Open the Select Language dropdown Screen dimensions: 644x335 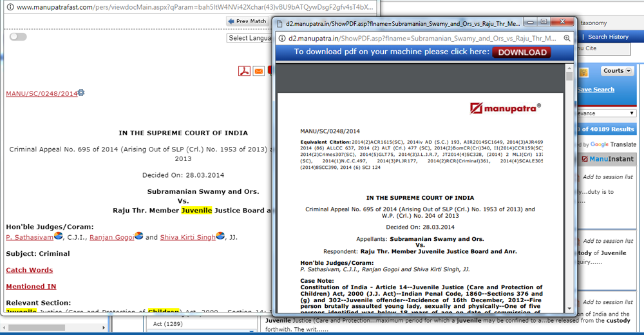point(249,38)
